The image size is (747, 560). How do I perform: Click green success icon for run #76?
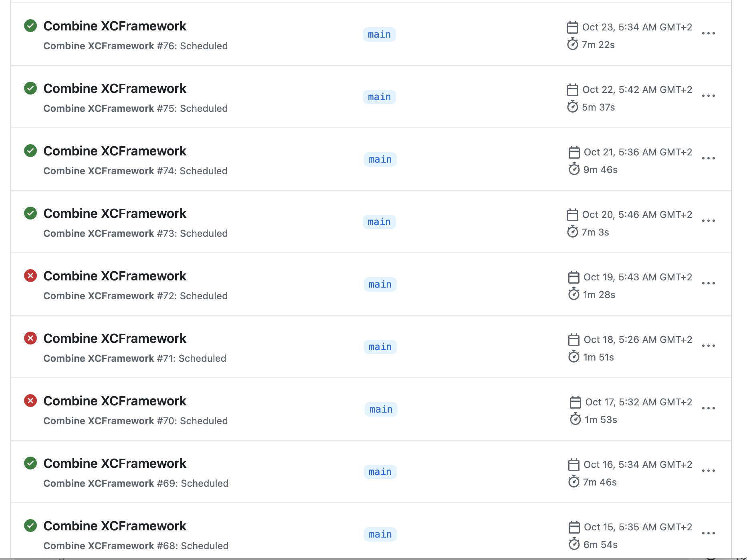[x=30, y=26]
